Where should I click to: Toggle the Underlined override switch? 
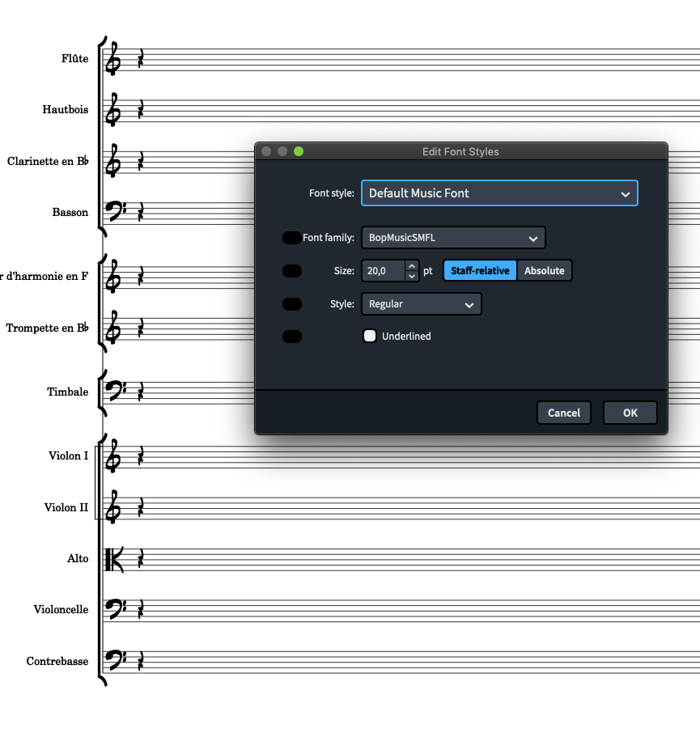pyautogui.click(x=292, y=336)
